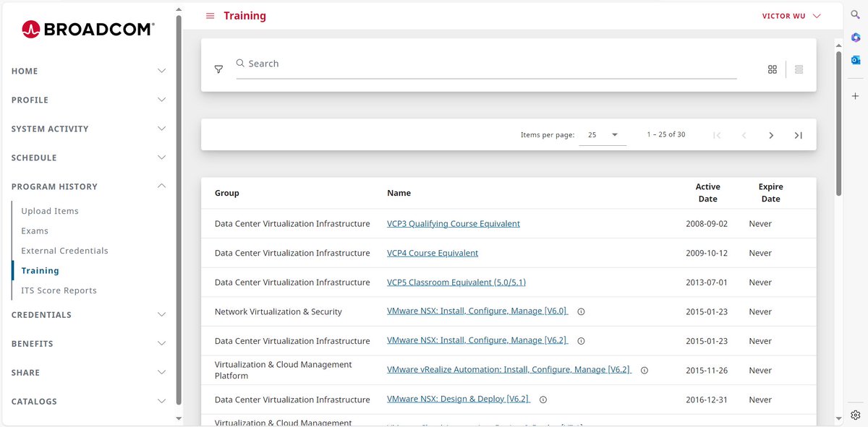
Task: Open External Credentials menu item
Action: point(64,251)
